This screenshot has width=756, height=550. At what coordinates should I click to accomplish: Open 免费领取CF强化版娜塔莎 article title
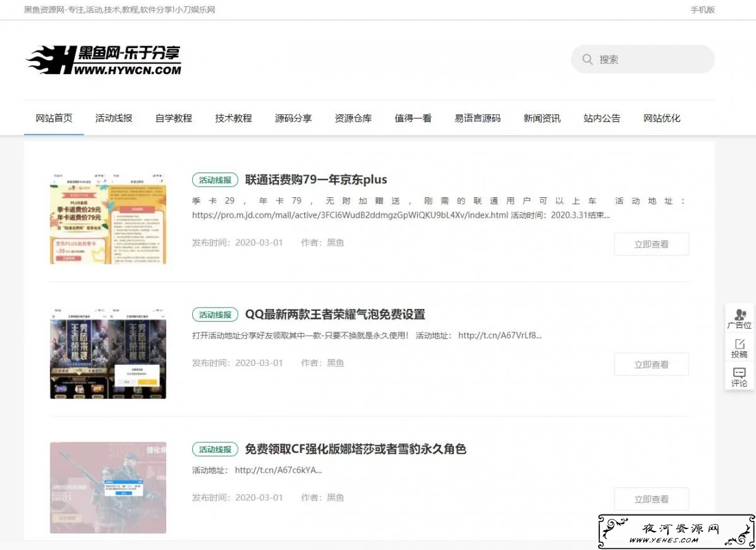355,449
